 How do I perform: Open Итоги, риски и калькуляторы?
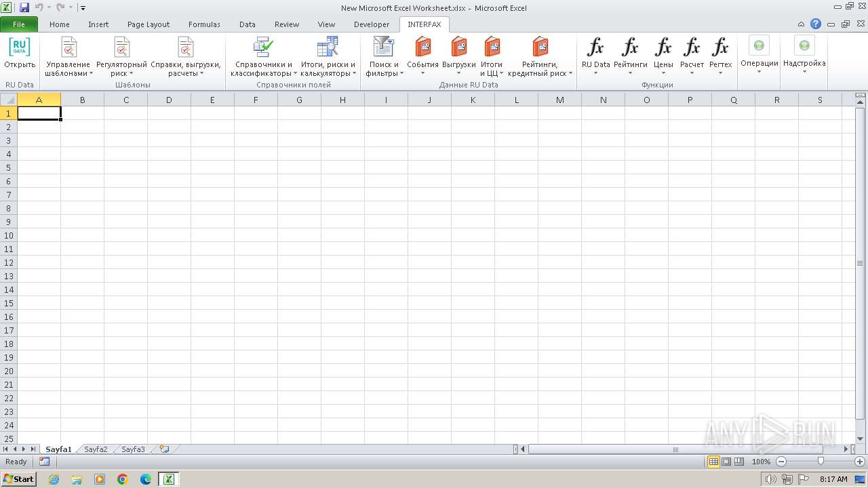tap(328, 56)
